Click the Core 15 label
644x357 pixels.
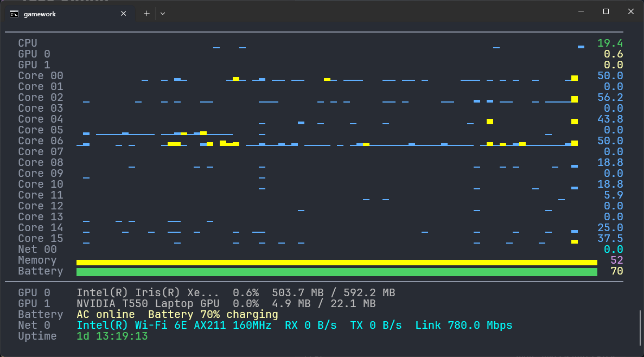click(41, 238)
